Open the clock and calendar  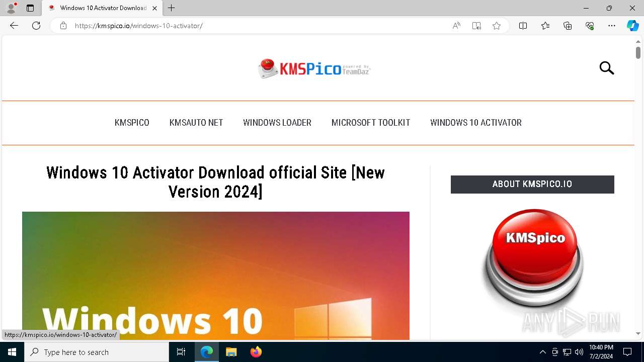pyautogui.click(x=601, y=352)
